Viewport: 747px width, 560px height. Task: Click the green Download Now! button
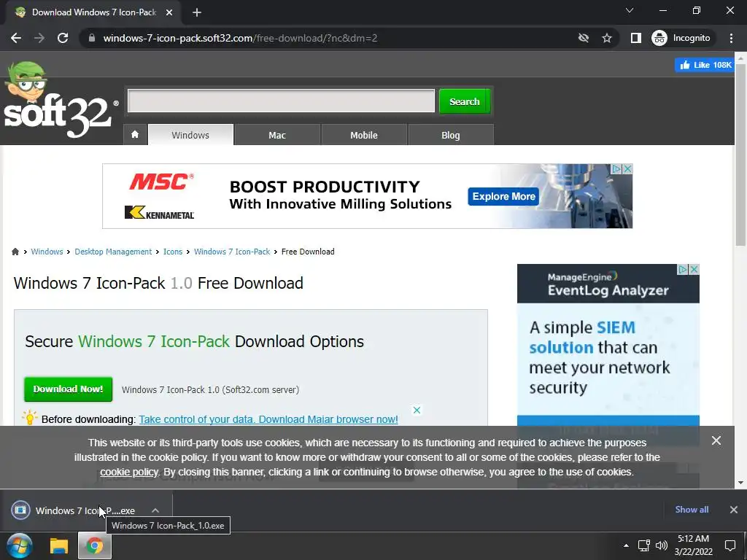[68, 389]
